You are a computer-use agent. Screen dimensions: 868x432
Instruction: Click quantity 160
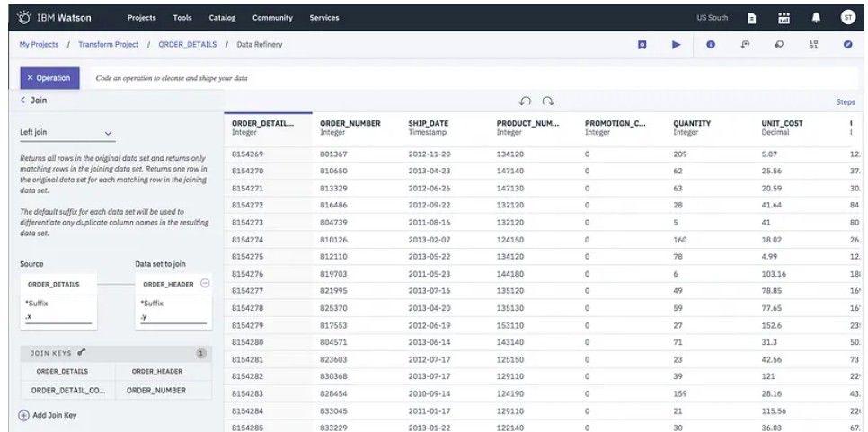point(680,240)
